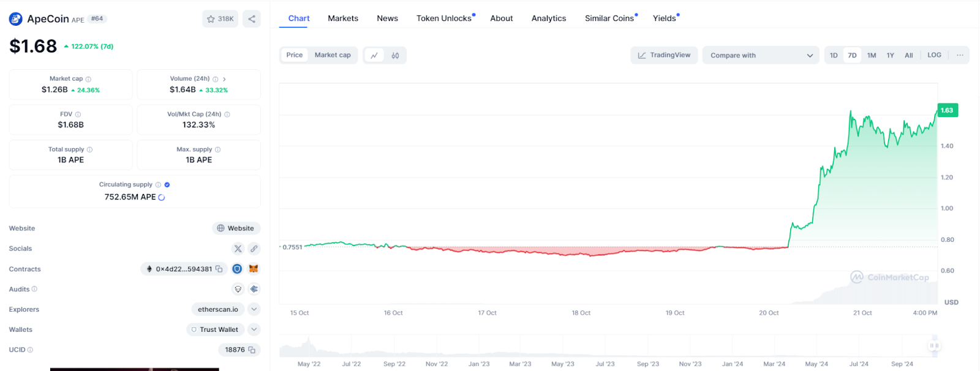The height and width of the screenshot is (371, 980).
Task: Add ApeCoin to watchlist via star button
Action: pyautogui.click(x=220, y=19)
